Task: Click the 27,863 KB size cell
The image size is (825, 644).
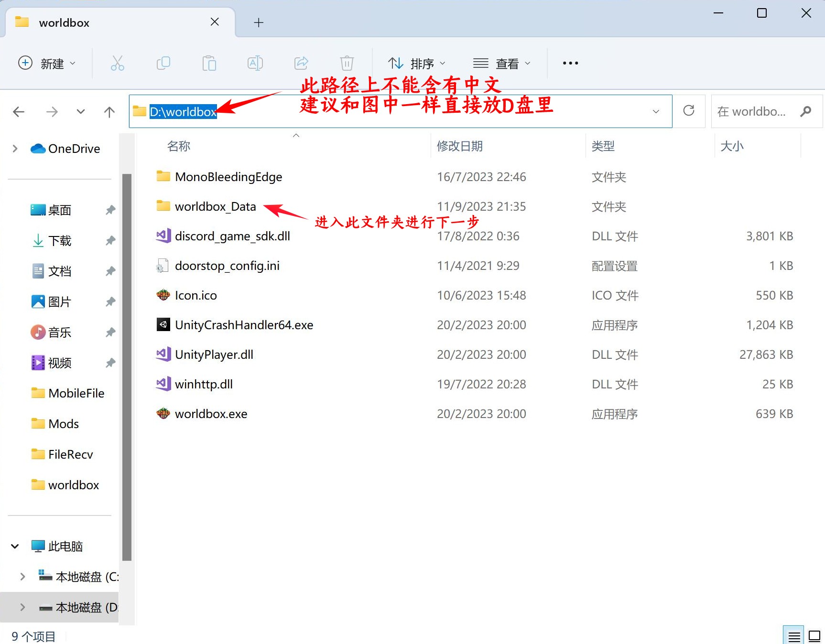Action: (766, 354)
